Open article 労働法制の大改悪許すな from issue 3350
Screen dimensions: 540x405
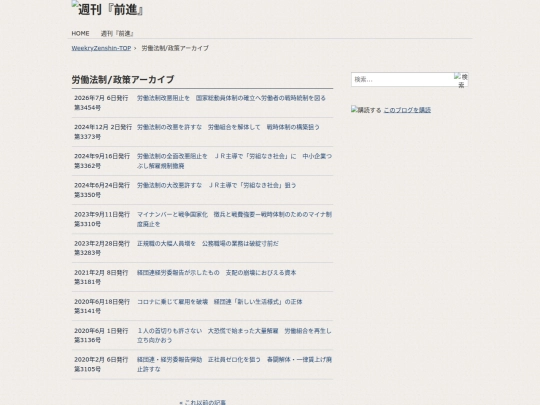click(x=216, y=185)
